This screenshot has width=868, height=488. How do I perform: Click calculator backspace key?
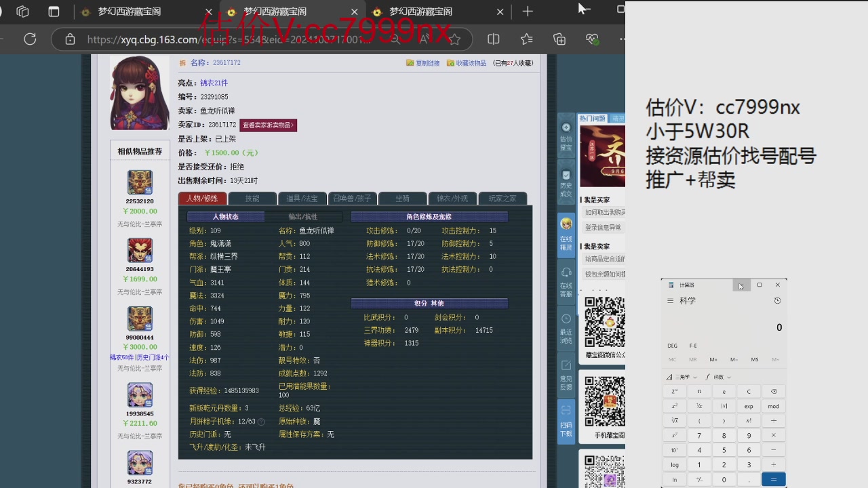[774, 391]
